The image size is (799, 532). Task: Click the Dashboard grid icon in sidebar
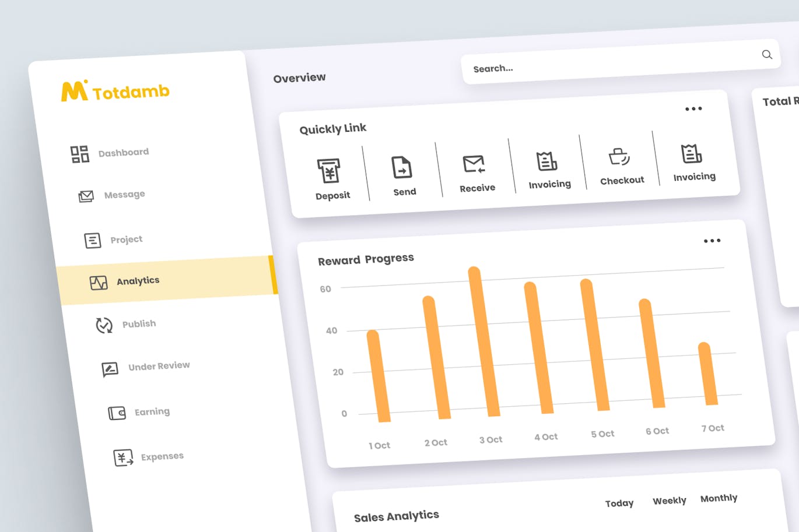pos(79,154)
